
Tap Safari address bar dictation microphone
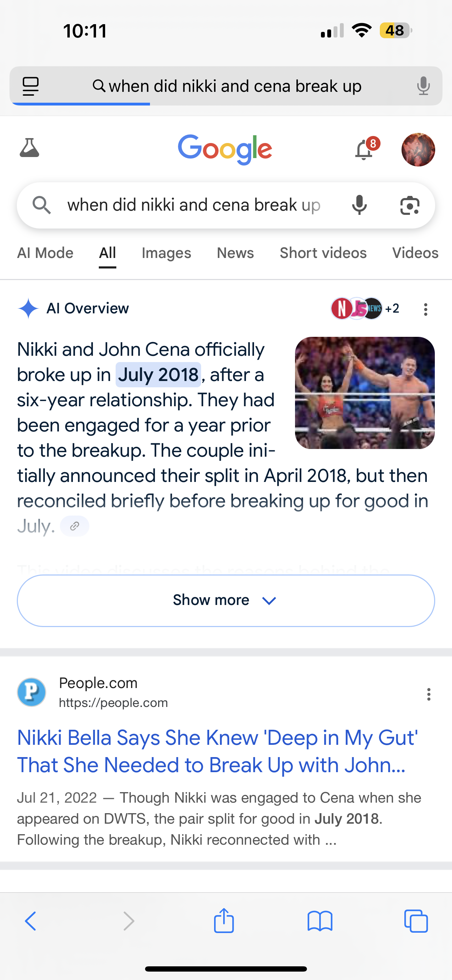click(423, 86)
